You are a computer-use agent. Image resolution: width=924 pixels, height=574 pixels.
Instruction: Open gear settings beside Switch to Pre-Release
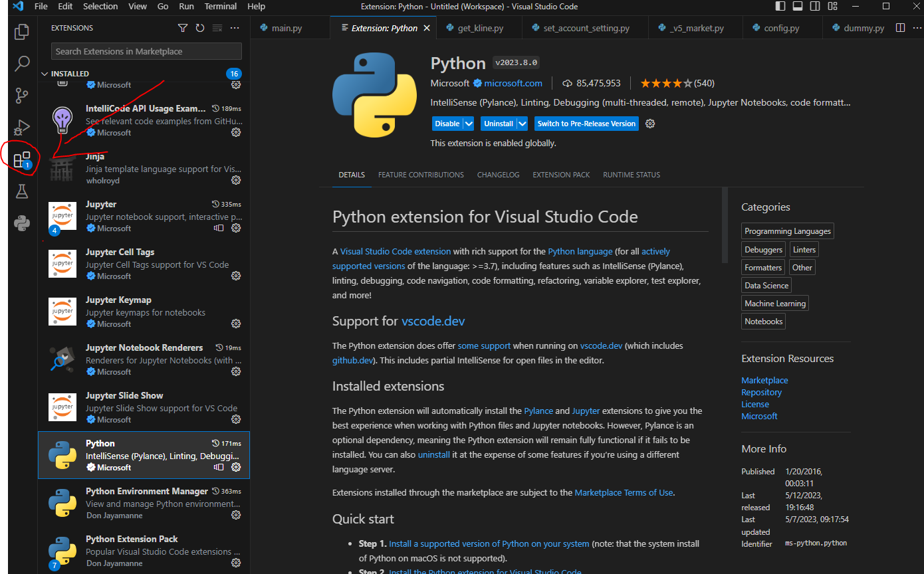(650, 124)
